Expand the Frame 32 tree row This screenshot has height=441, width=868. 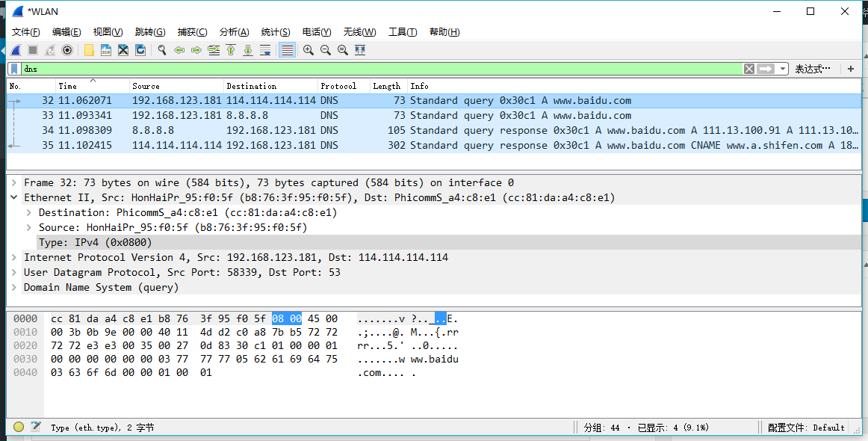[x=14, y=183]
